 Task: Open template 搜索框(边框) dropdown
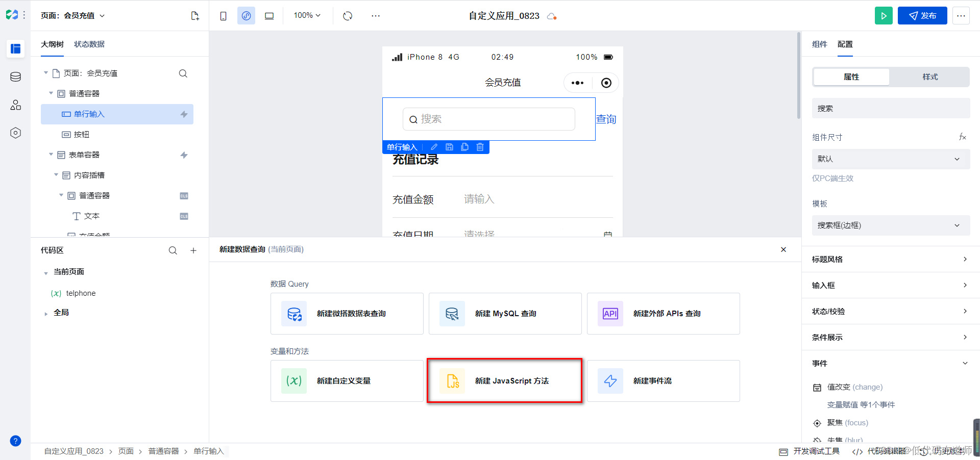[891, 225]
